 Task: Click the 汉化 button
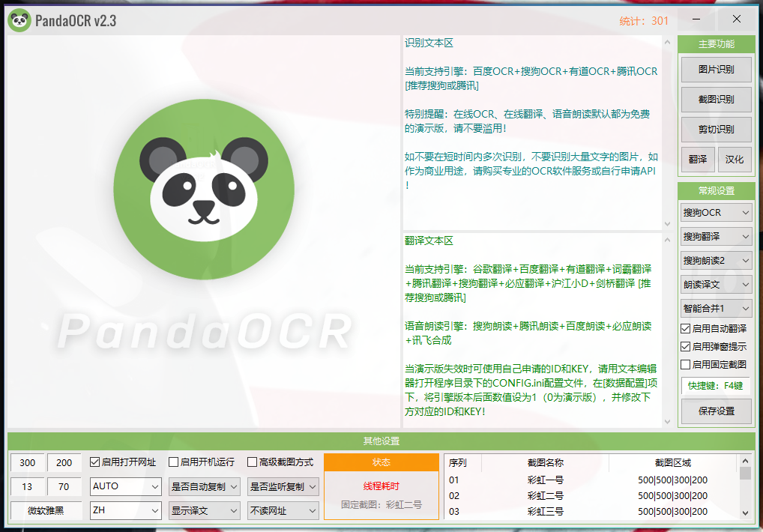[x=735, y=159]
